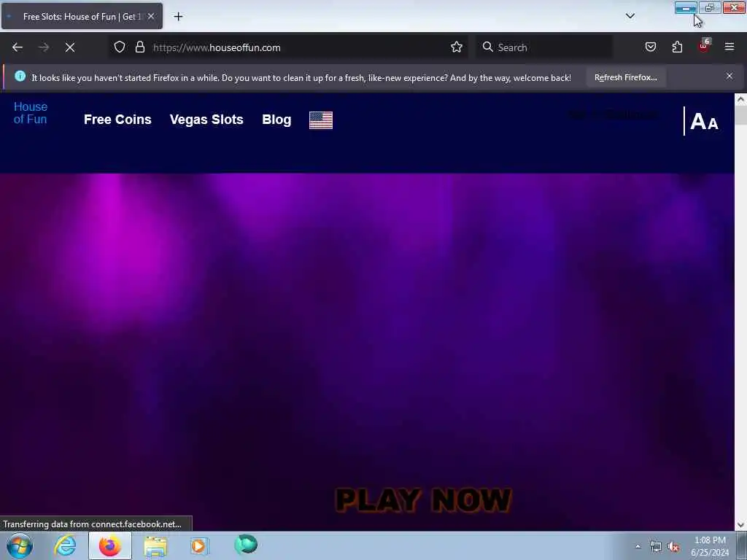Close the House of Fun tab
This screenshot has width=747, height=560.
(x=151, y=16)
